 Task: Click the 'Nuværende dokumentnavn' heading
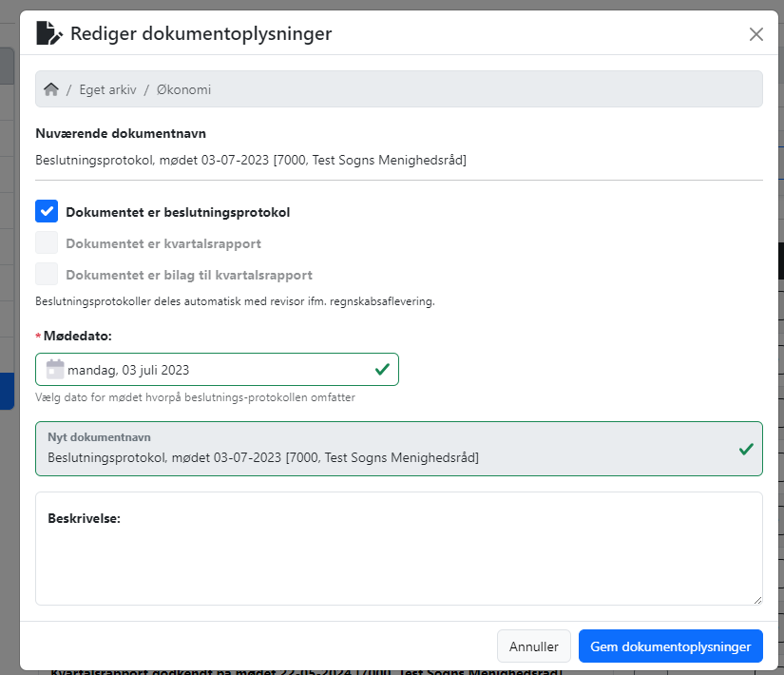121,134
